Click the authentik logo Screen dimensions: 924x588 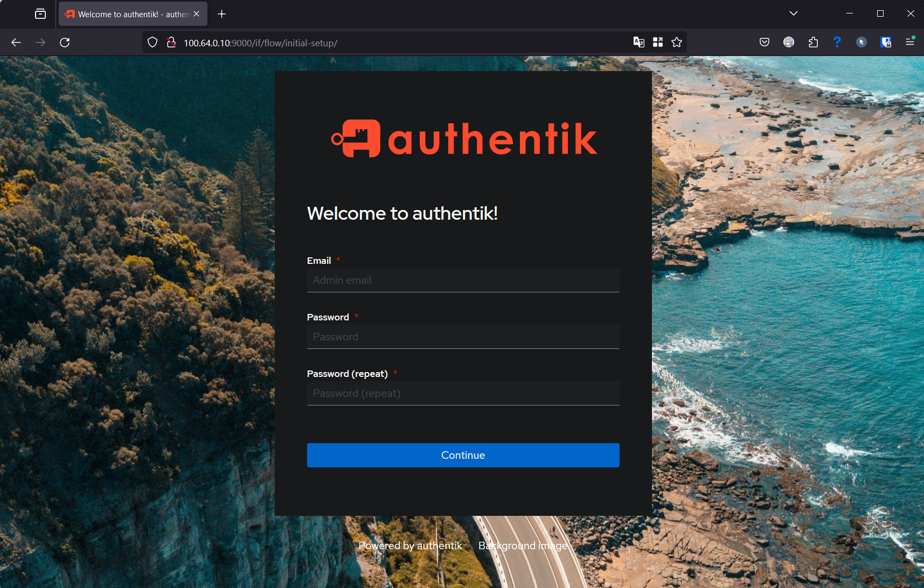click(464, 139)
